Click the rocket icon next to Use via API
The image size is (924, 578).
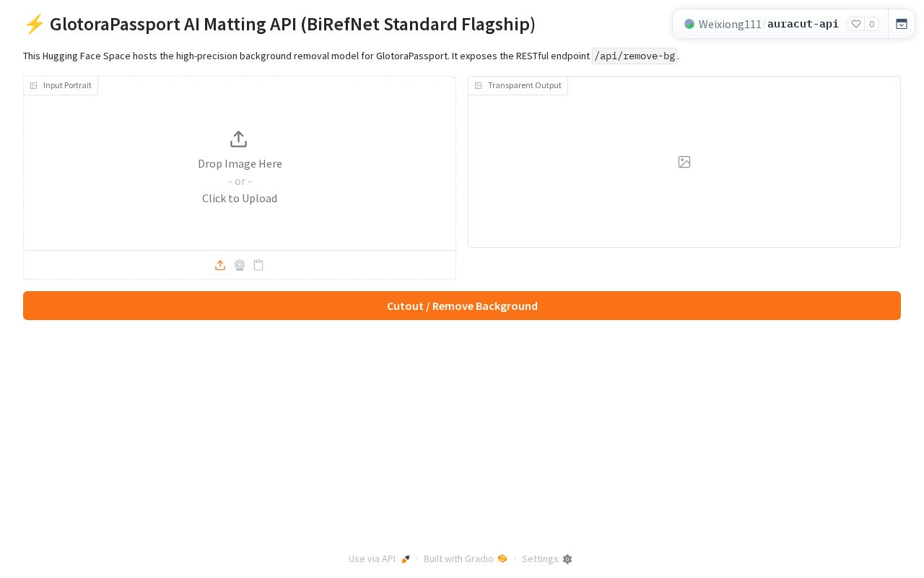click(406, 559)
